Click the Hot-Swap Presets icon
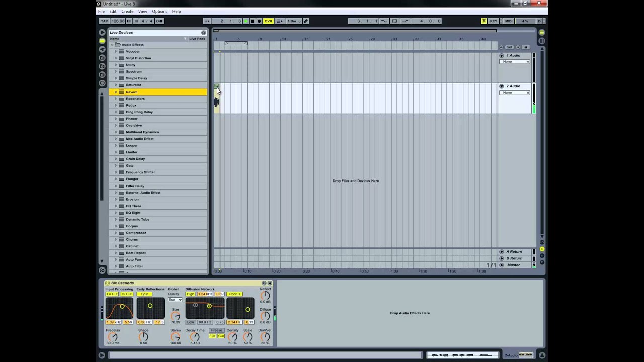This screenshot has width=644, height=362. [x=264, y=283]
